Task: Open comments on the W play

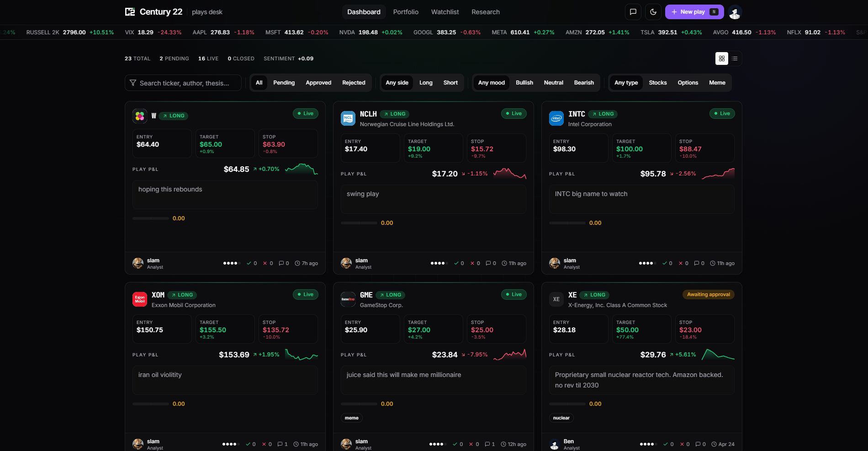Action: tap(281, 263)
